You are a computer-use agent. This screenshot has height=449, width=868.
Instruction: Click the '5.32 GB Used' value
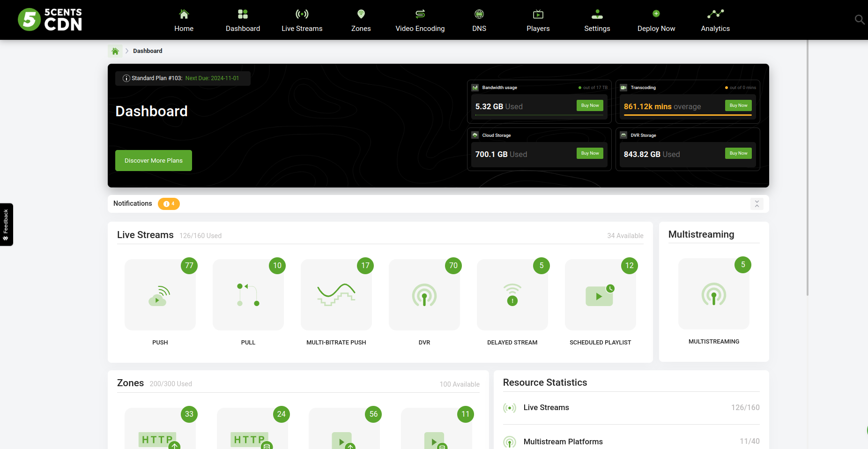pos(499,106)
